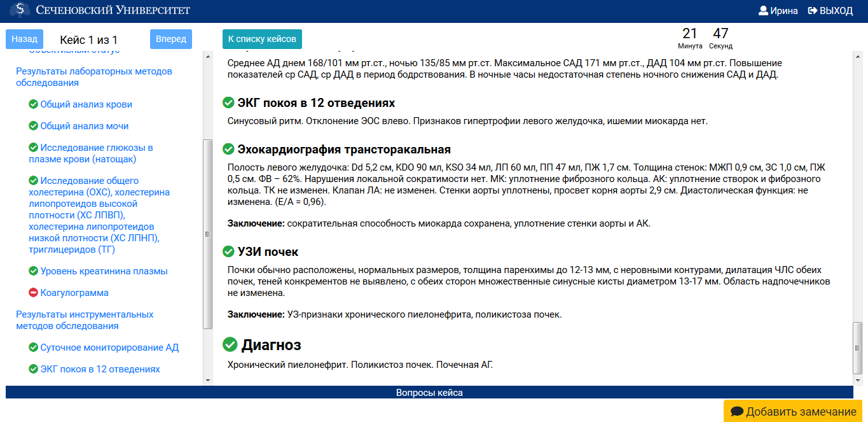The height and width of the screenshot is (422, 868).
Task: Select "Результаты инструментальных методов обследования" in sidebar
Action: coord(85,320)
